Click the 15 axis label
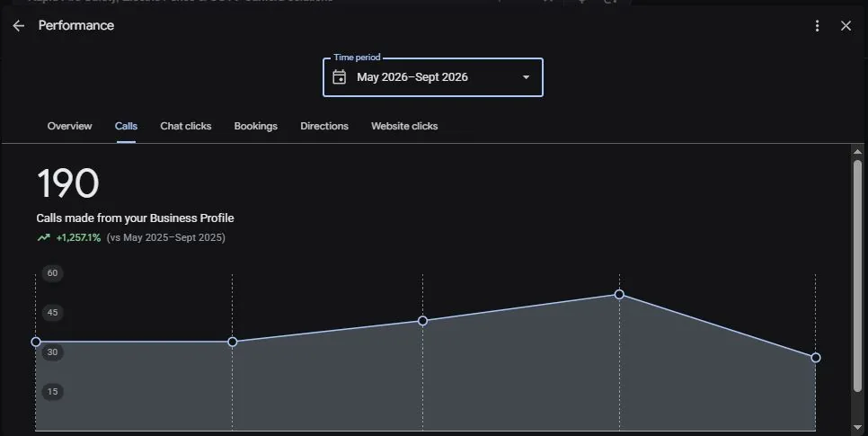868x436 pixels. pos(53,392)
